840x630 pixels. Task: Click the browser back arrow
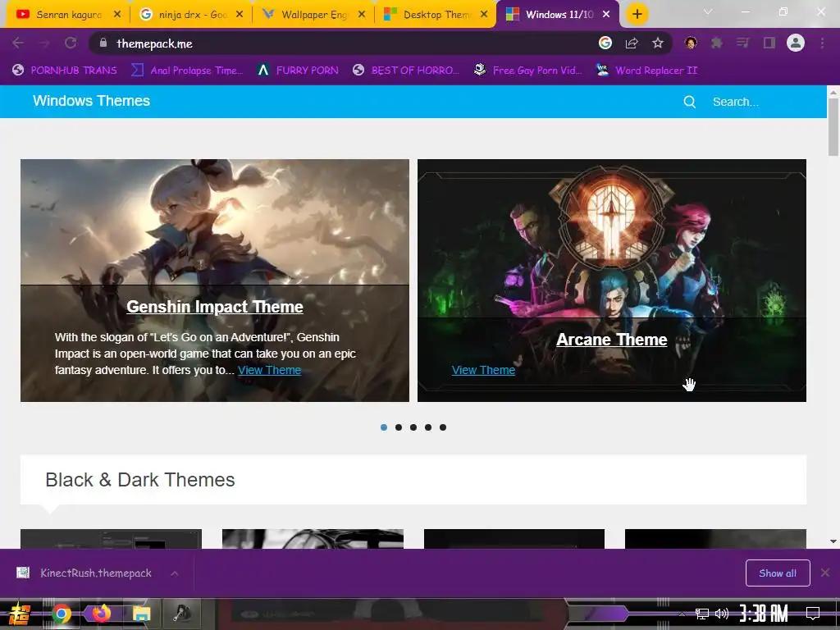click(x=18, y=43)
